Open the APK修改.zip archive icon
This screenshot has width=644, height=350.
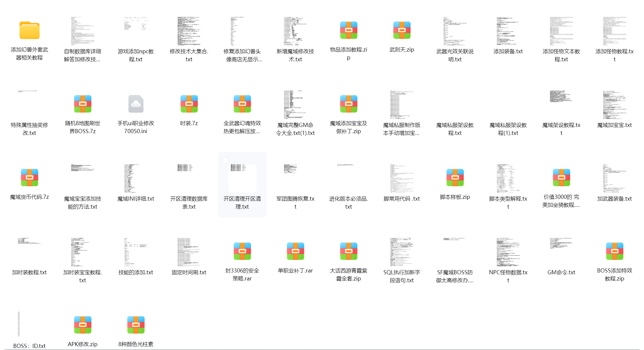point(82,325)
